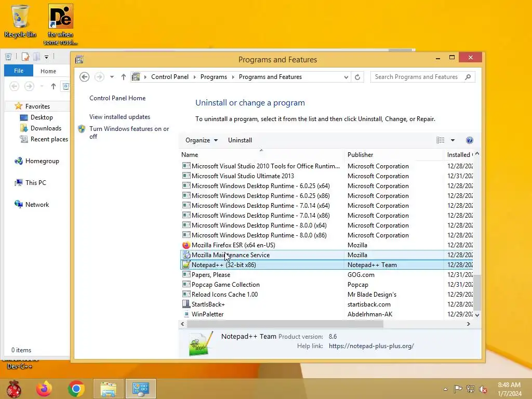Click the shield icon beside Windows features link
Image resolution: width=532 pixels, height=399 pixels.
[x=82, y=129]
